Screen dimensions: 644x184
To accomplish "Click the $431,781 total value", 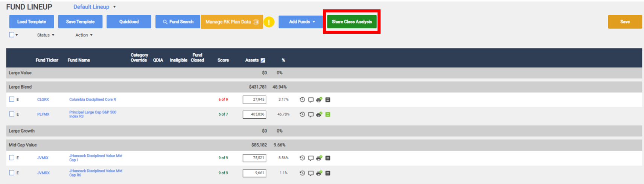I will (258, 87).
